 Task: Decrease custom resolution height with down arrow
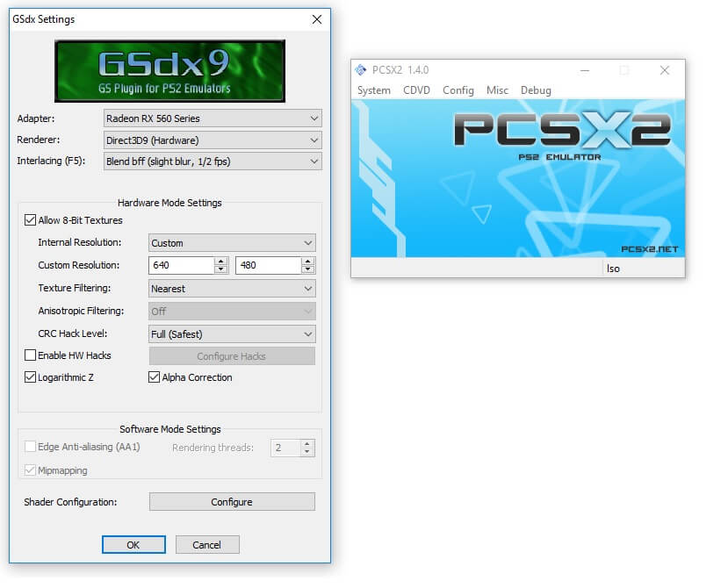click(x=308, y=269)
